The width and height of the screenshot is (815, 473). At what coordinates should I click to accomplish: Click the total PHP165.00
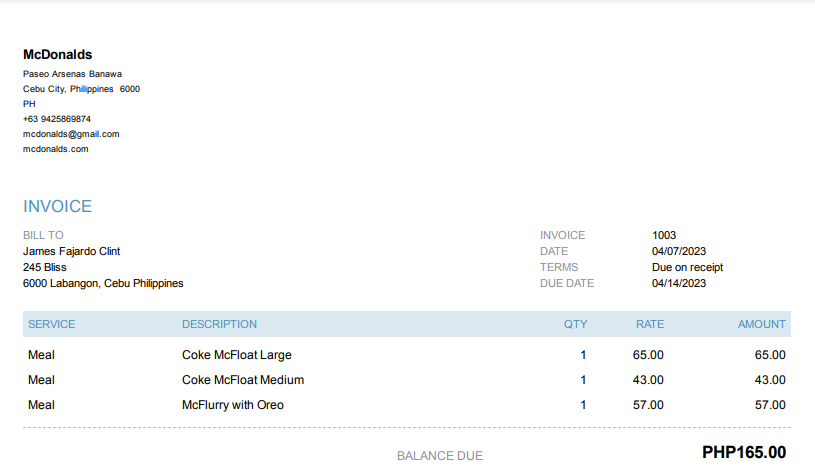[x=744, y=452]
